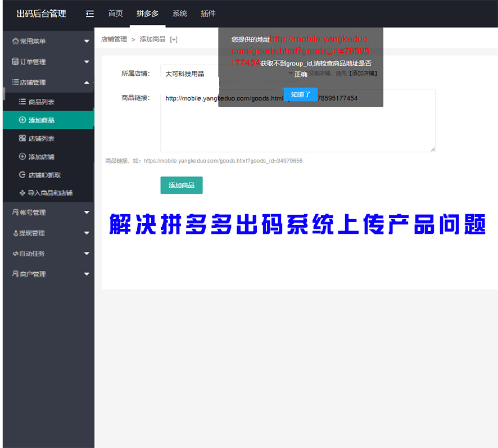Viewport: 498px width, 448px height.
Task: Click the grid icon beside 店铺列表
Action: [22, 138]
